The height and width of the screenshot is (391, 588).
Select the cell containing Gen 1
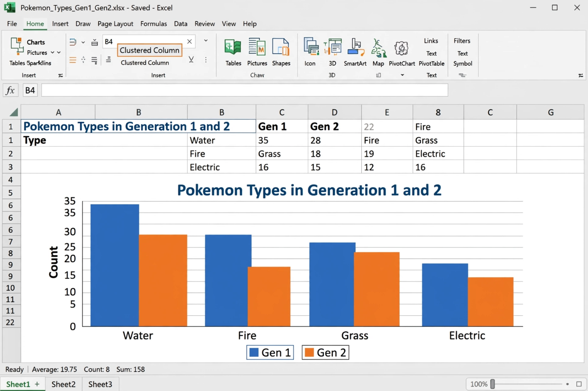[282, 127]
